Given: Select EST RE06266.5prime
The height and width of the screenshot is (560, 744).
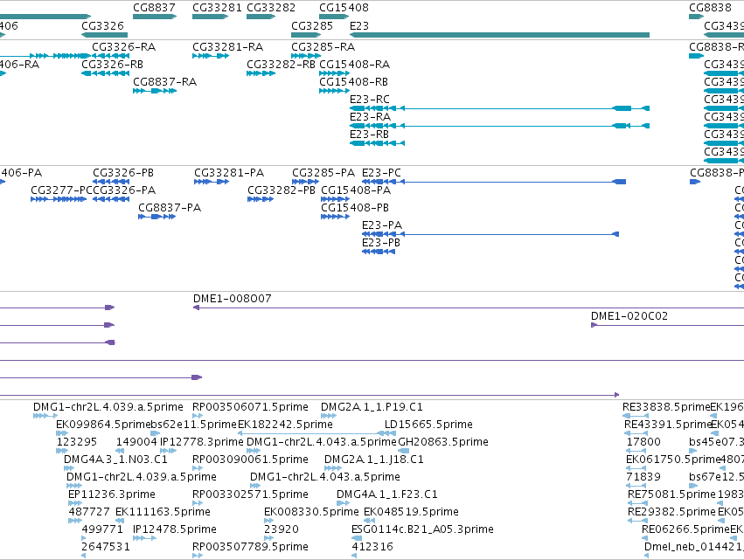Looking at the screenshot, I should coord(685,530).
